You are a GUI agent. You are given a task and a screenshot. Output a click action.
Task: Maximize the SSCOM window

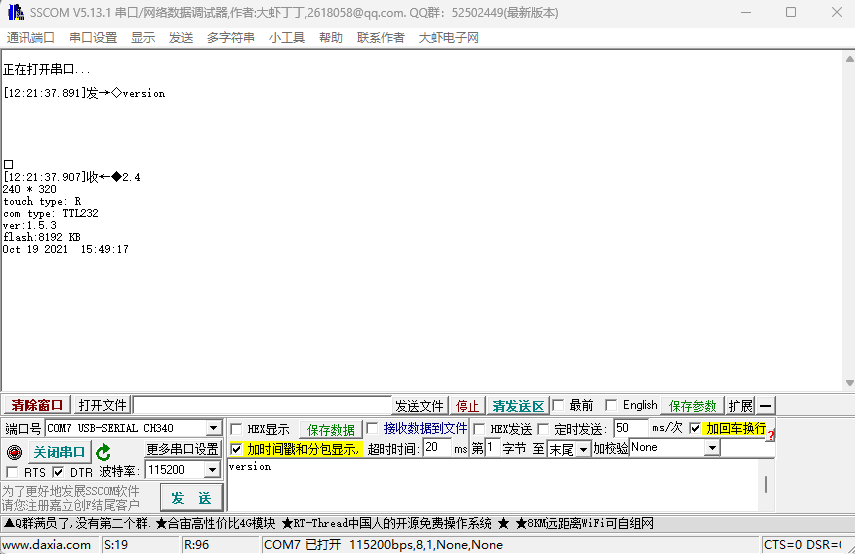click(791, 12)
